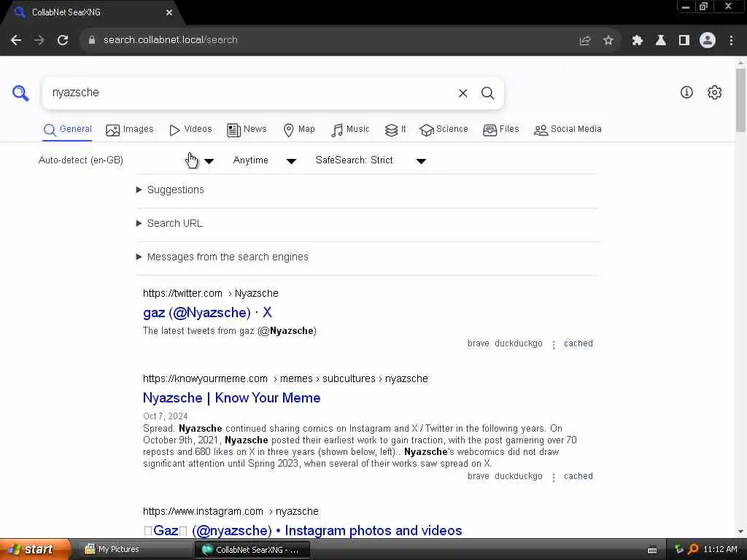Submit search with the magnifier button
This screenshot has width=747, height=560.
(x=487, y=93)
